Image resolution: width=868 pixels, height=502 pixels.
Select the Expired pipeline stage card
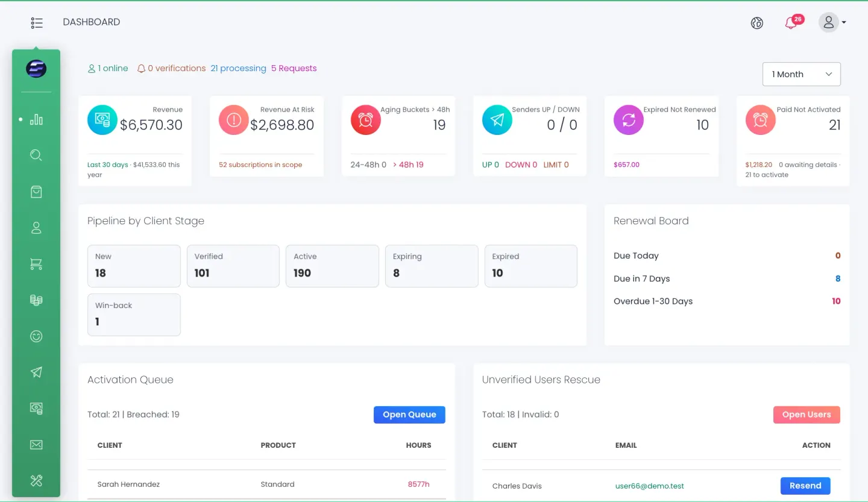pos(531,266)
